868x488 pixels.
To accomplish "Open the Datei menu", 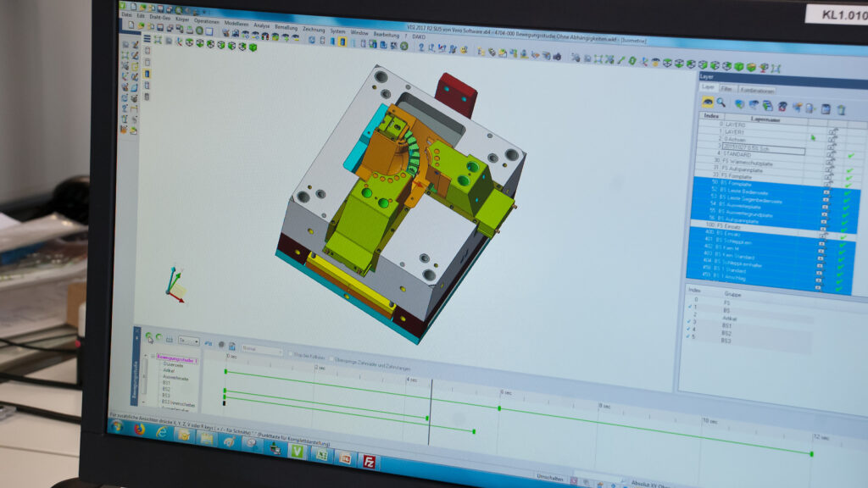I will click(x=127, y=15).
